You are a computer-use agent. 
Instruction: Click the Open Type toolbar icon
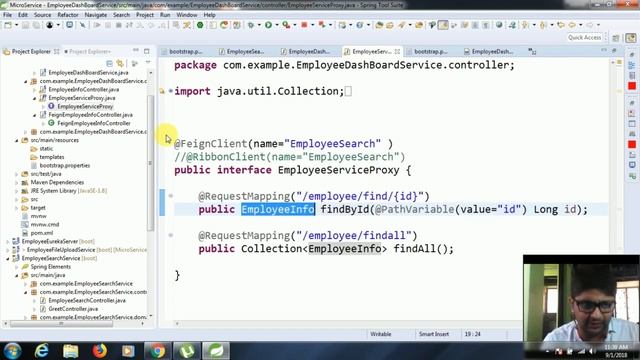click(379, 25)
